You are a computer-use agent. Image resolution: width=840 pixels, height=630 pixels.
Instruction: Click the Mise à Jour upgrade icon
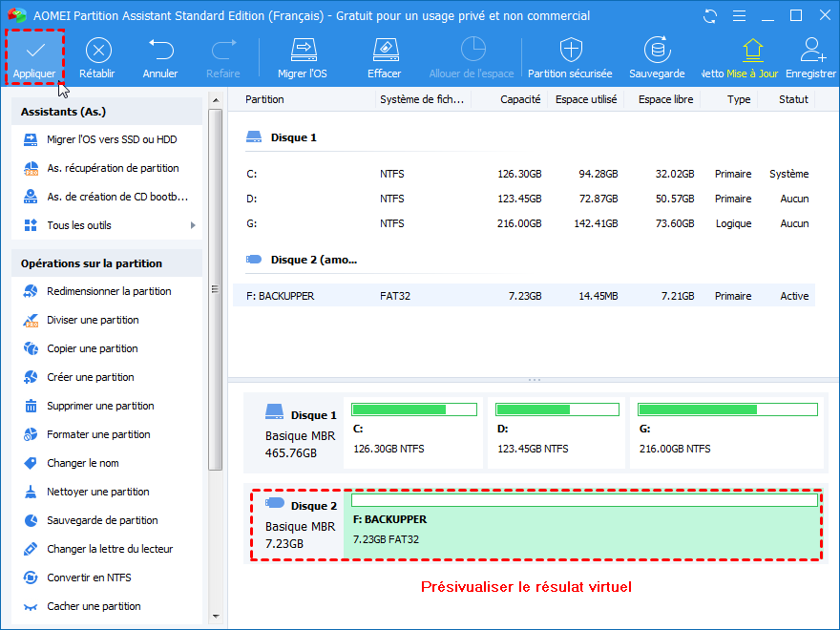point(753,50)
